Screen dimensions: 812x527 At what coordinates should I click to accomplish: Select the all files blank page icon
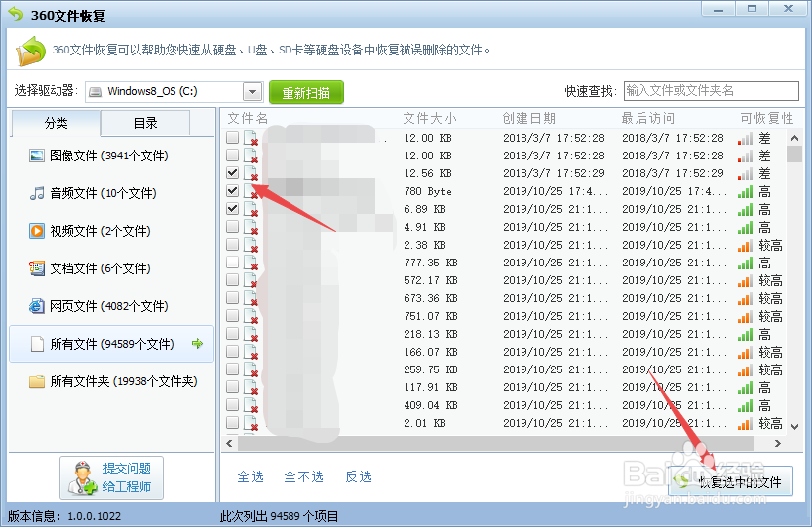(37, 344)
